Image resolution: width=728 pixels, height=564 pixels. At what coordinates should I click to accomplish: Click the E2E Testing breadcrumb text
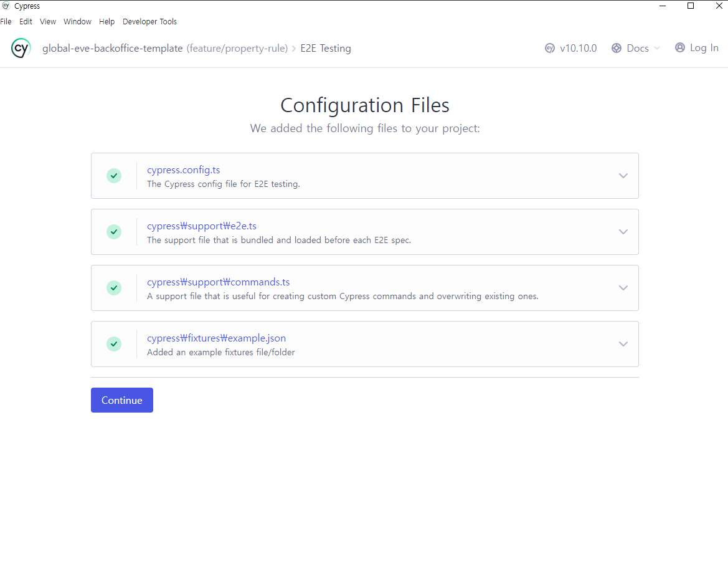pyautogui.click(x=326, y=49)
